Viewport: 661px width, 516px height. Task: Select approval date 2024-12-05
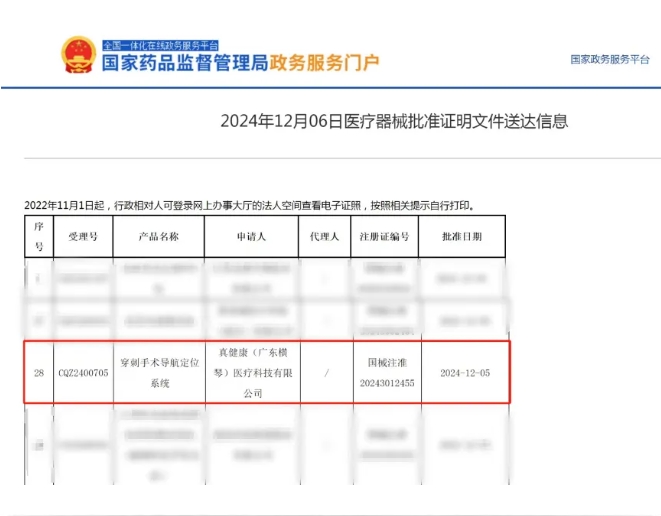point(465,373)
